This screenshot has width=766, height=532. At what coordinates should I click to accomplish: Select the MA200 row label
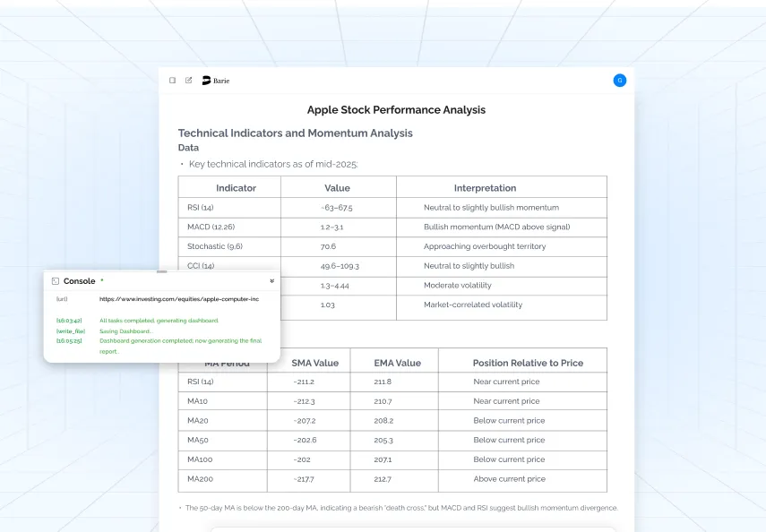pos(201,479)
